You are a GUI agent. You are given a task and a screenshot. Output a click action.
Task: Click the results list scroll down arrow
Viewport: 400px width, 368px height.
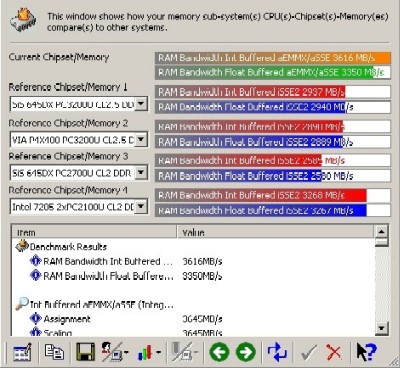pos(381,328)
